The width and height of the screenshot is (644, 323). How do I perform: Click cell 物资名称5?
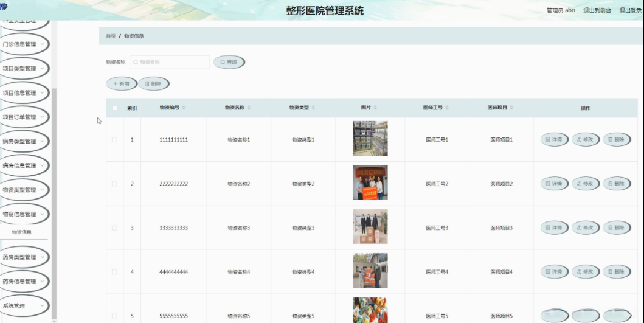click(238, 316)
